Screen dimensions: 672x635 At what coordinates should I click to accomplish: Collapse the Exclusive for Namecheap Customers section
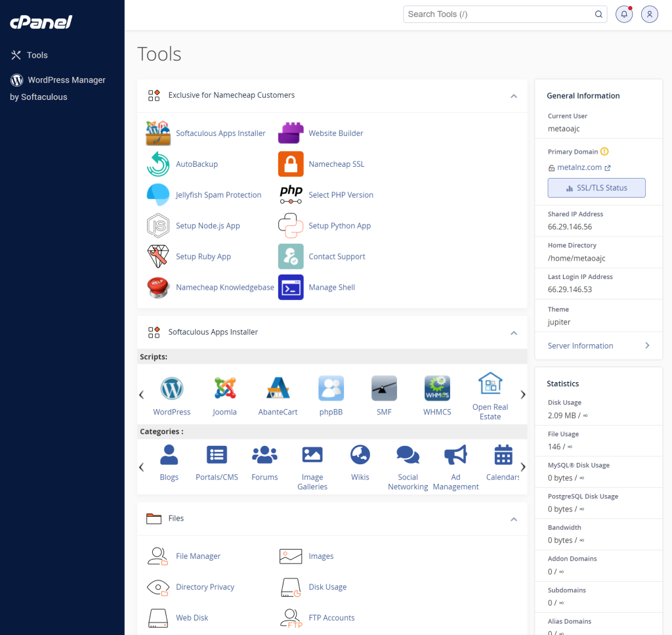pos(514,96)
